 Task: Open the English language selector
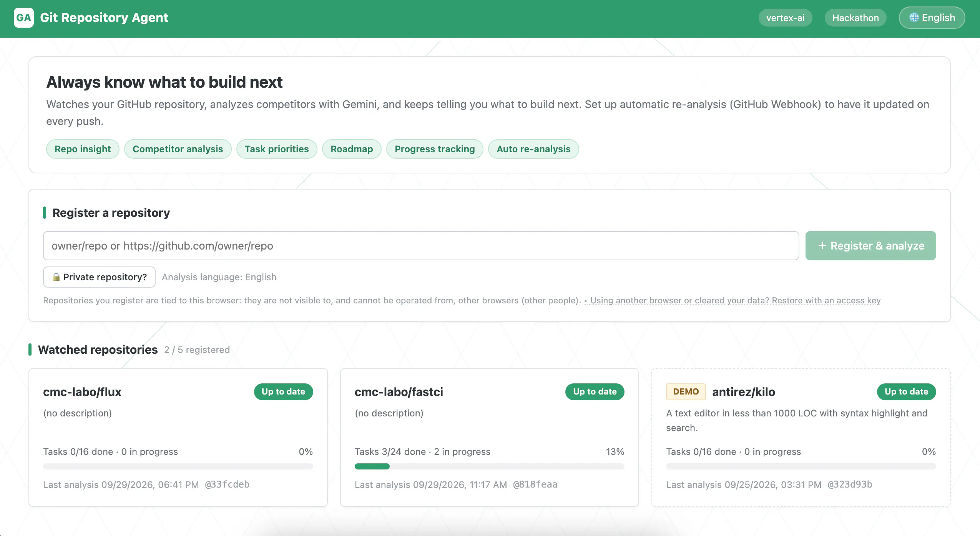pos(932,18)
